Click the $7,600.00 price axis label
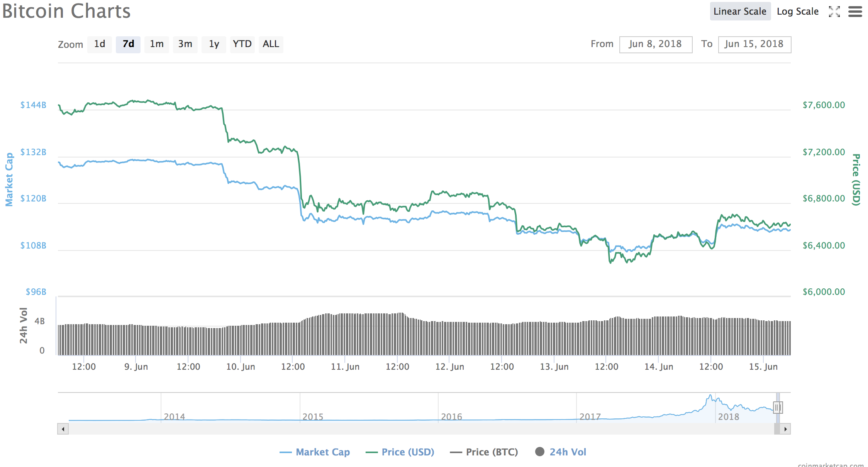Screen dimensions: 868x467 pyautogui.click(x=824, y=105)
